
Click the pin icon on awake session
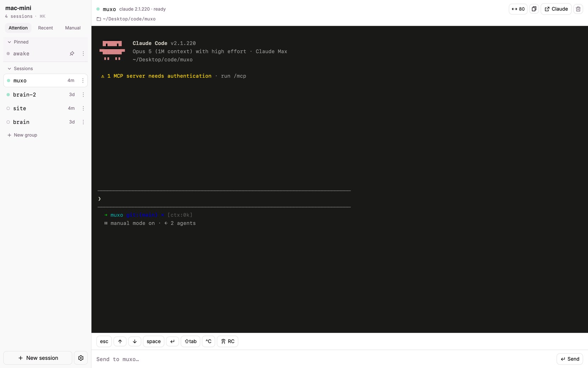(x=72, y=53)
